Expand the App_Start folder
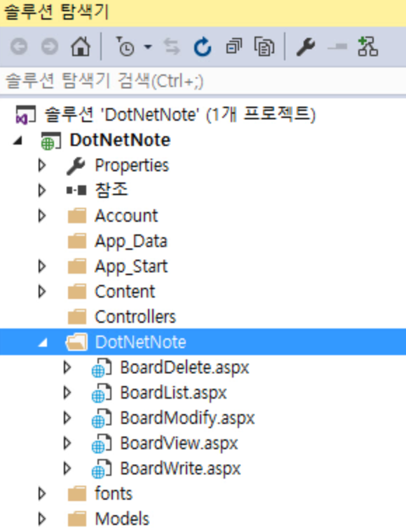Image resolution: width=406 pixels, height=532 pixels. click(x=42, y=267)
